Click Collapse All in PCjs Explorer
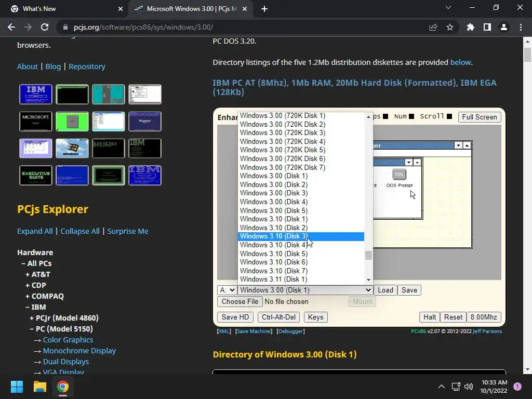Viewport: 532px width, 399px height. tap(80, 231)
